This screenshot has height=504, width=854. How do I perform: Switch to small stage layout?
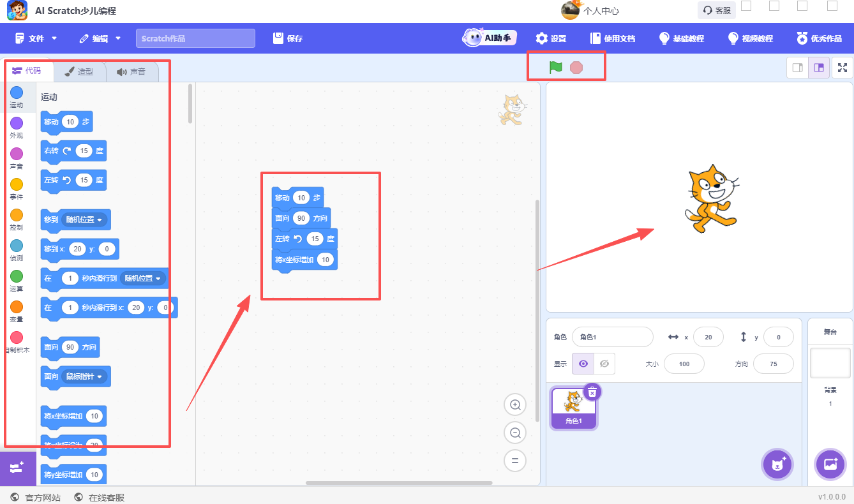pos(798,68)
